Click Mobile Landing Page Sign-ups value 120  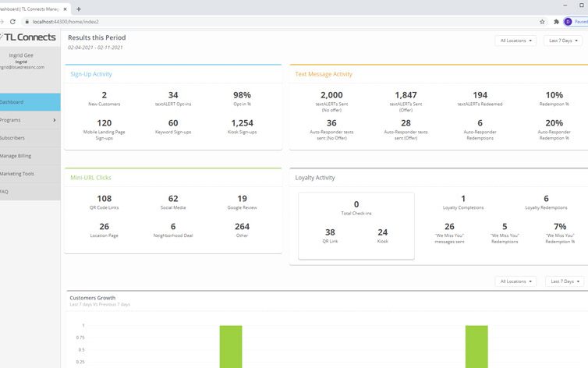point(104,123)
